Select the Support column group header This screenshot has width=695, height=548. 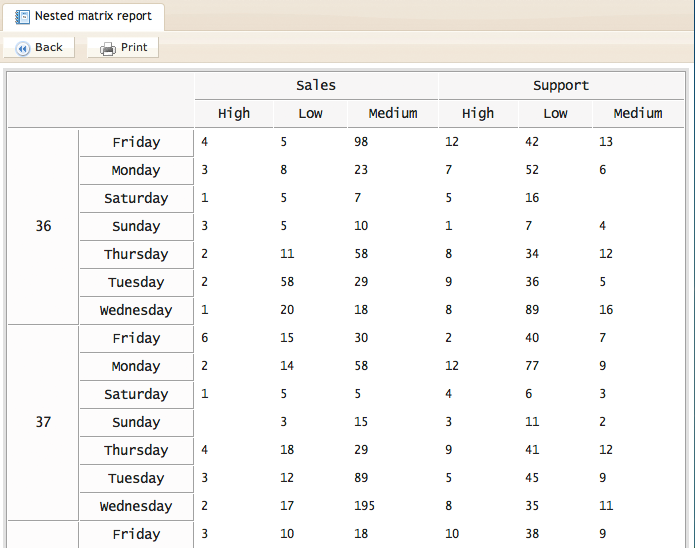561,86
